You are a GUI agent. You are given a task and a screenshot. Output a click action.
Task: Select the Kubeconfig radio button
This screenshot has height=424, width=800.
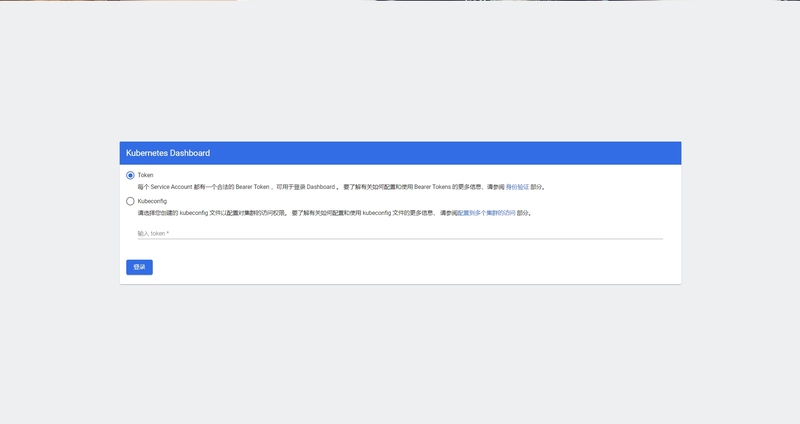pos(130,202)
